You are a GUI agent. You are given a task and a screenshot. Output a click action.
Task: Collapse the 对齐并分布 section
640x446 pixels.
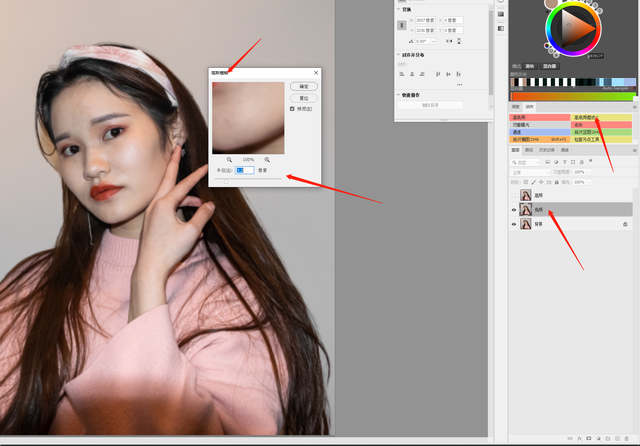[399, 54]
